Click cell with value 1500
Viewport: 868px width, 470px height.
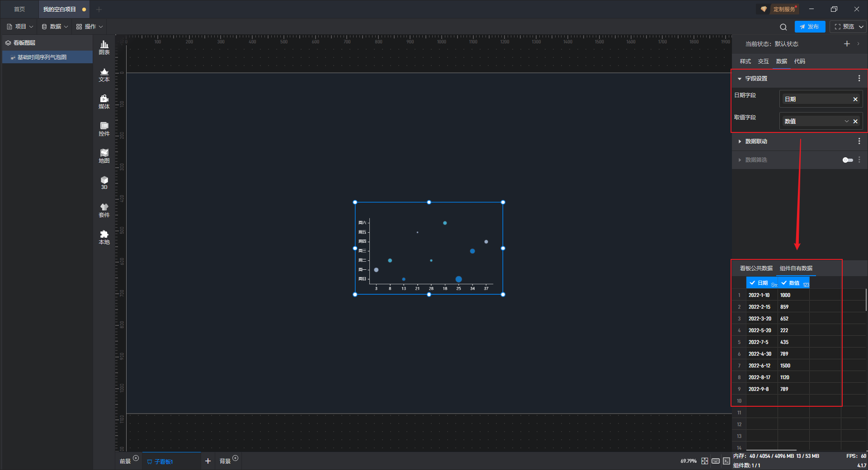coord(793,366)
